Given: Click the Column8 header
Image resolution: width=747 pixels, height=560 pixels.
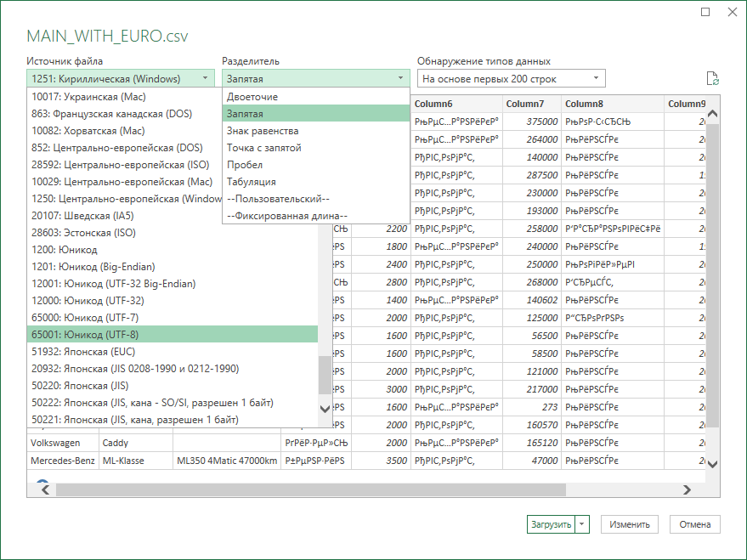Looking at the screenshot, I should click(613, 104).
